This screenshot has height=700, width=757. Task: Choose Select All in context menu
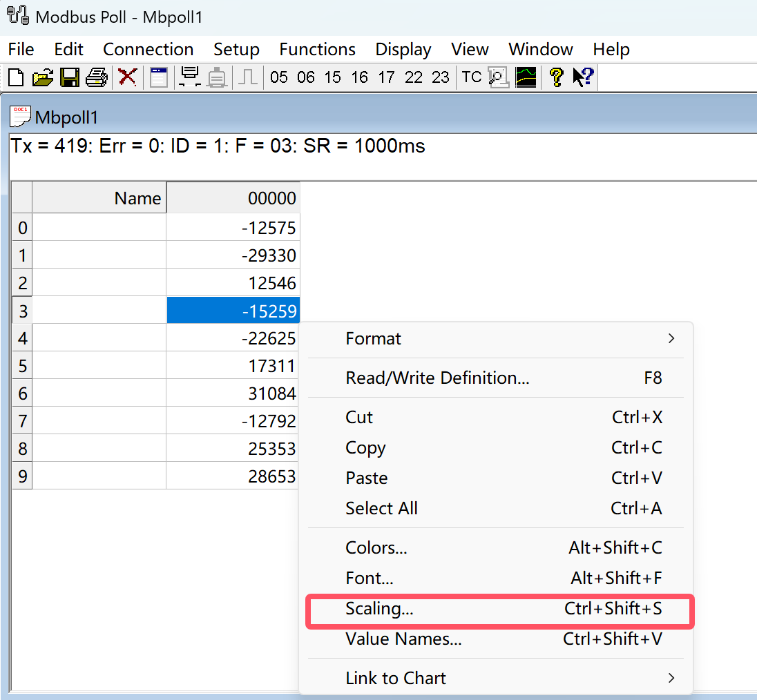point(496,509)
